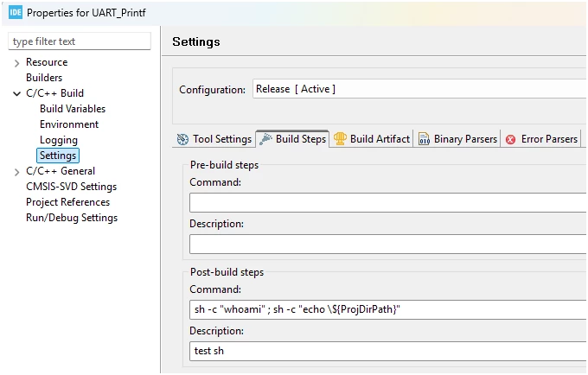Click the Tool Settings tab icon
Screen dimensions: 588x375
[x=182, y=139]
